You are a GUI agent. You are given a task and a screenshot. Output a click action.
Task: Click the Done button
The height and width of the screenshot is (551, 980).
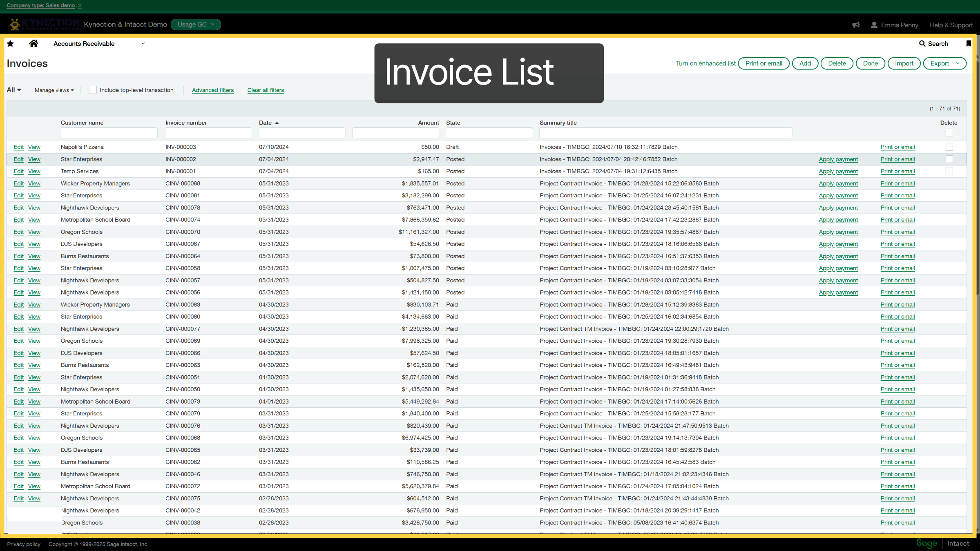[x=870, y=63]
